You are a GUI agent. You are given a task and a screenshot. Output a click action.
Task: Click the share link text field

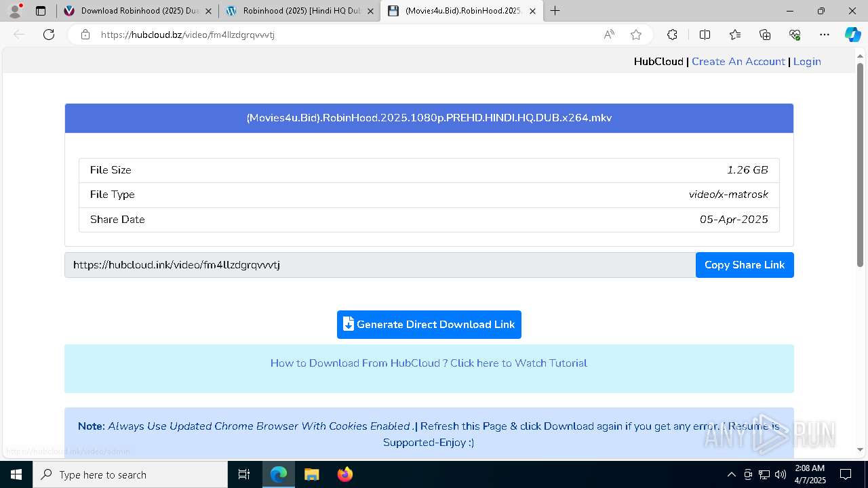coord(380,265)
